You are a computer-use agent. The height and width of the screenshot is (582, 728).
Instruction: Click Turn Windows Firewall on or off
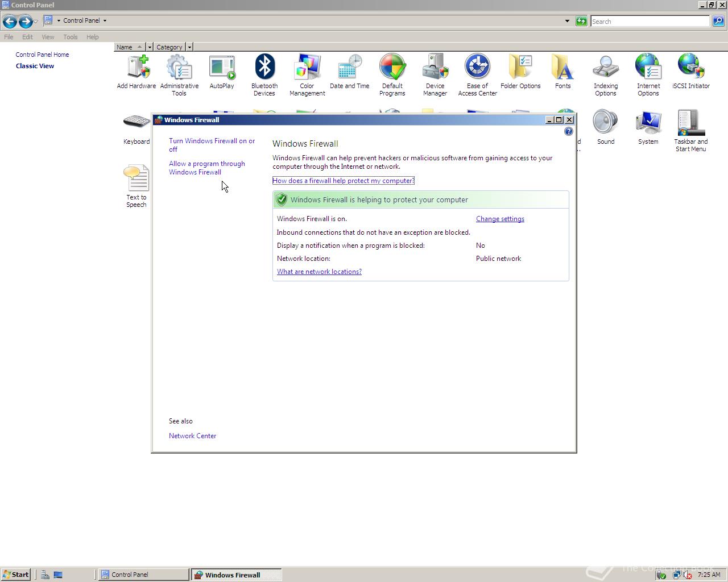(x=212, y=145)
